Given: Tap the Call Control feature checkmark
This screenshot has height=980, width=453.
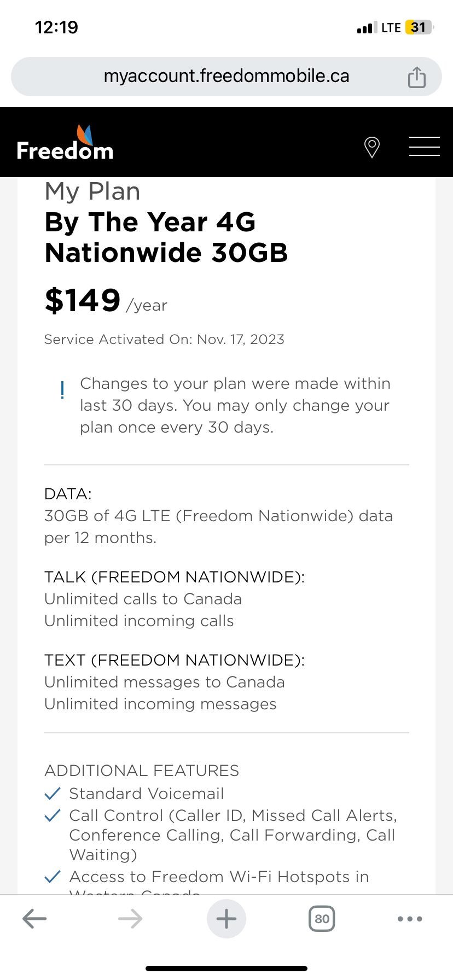Looking at the screenshot, I should pyautogui.click(x=53, y=815).
